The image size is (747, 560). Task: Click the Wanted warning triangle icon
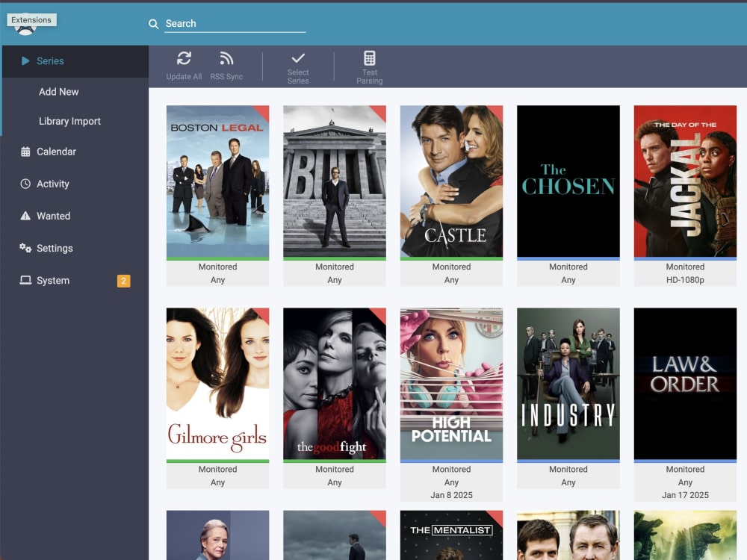(x=25, y=216)
